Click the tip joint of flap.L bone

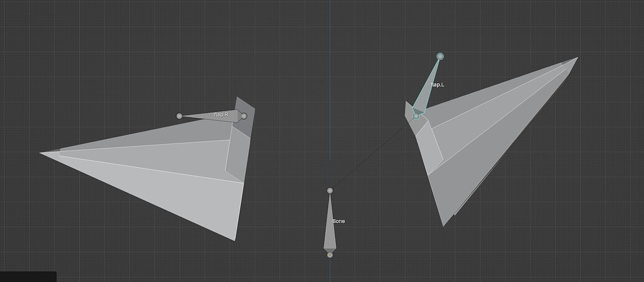click(x=440, y=56)
